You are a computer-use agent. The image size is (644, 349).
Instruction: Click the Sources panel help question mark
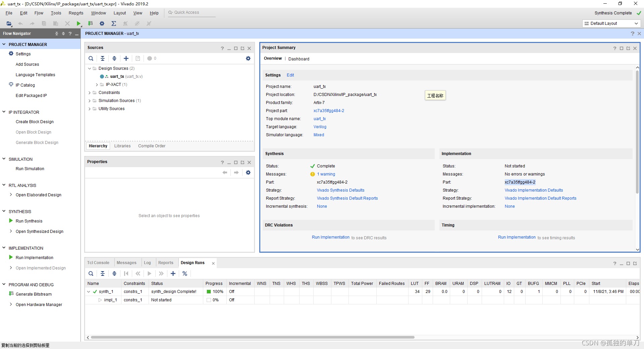(222, 48)
